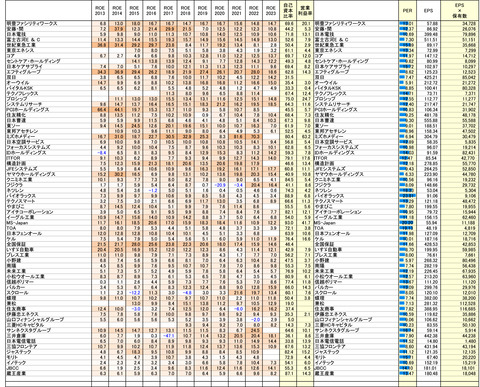Select the 63.2 営業利益率 cell for ミズホメディー
Viewport: 480px width, 387px height.
pyautogui.click(x=305, y=136)
